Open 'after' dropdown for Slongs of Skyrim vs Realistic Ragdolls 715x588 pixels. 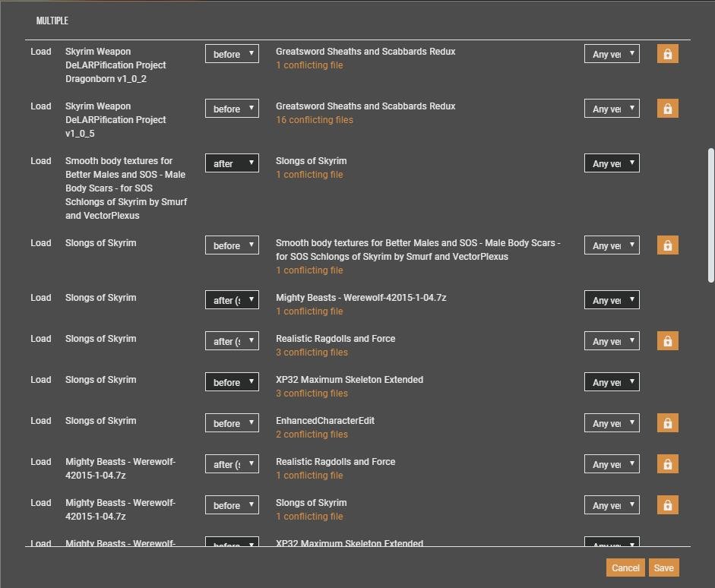pos(232,341)
